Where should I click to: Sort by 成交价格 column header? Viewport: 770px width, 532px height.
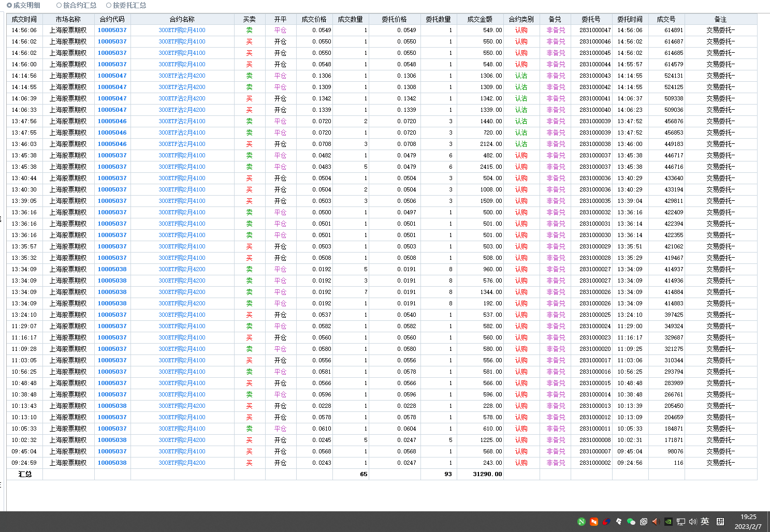[314, 19]
